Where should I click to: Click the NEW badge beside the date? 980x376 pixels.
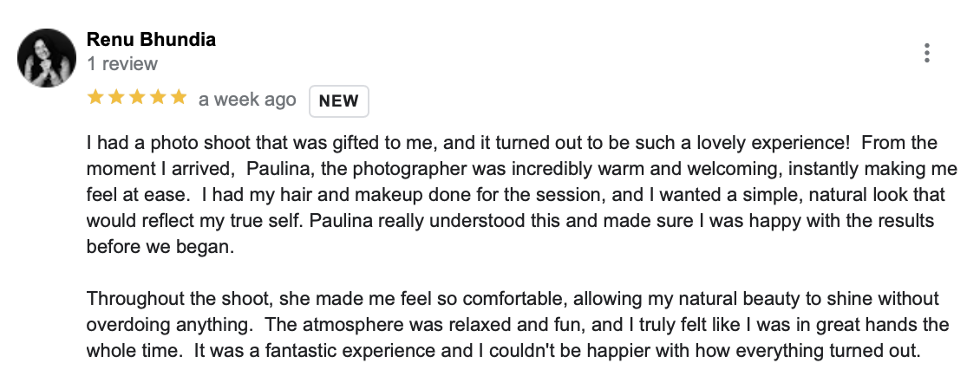(339, 100)
